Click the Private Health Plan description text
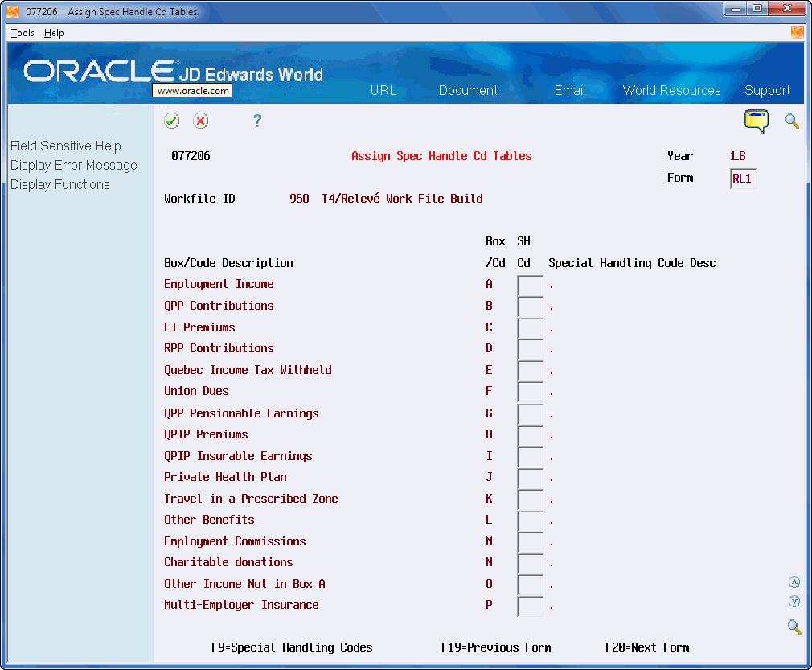The image size is (812, 670). coord(225,477)
